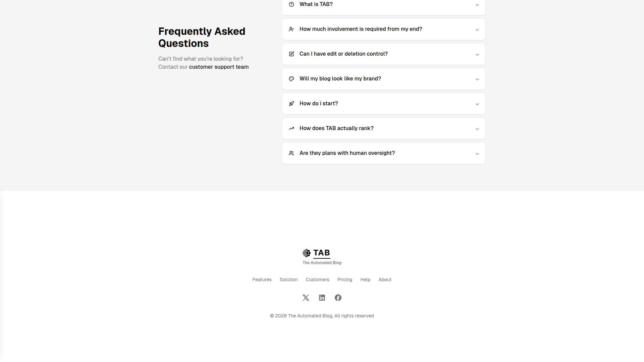This screenshot has width=644, height=362.
Task: Open the X (Twitter) social icon
Action: point(306,298)
